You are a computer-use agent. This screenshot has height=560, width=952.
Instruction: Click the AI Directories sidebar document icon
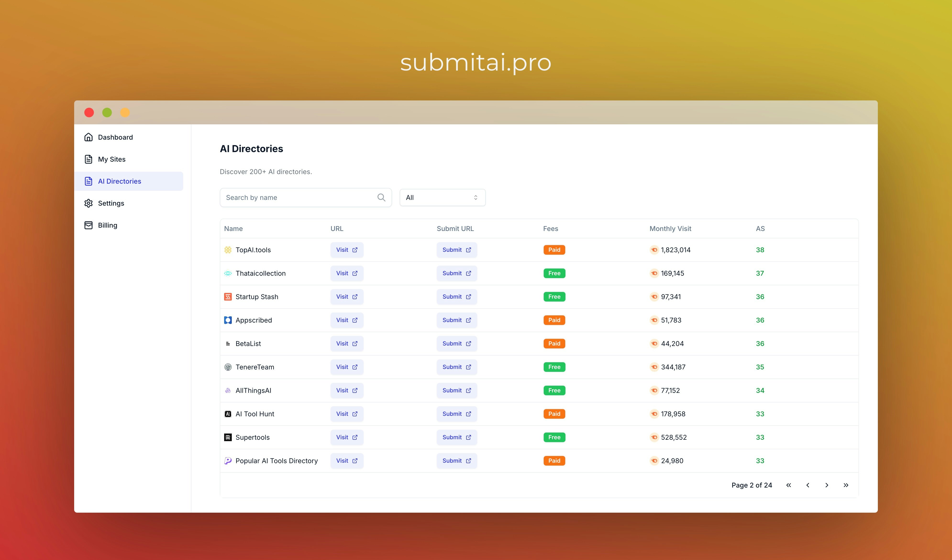tap(89, 181)
